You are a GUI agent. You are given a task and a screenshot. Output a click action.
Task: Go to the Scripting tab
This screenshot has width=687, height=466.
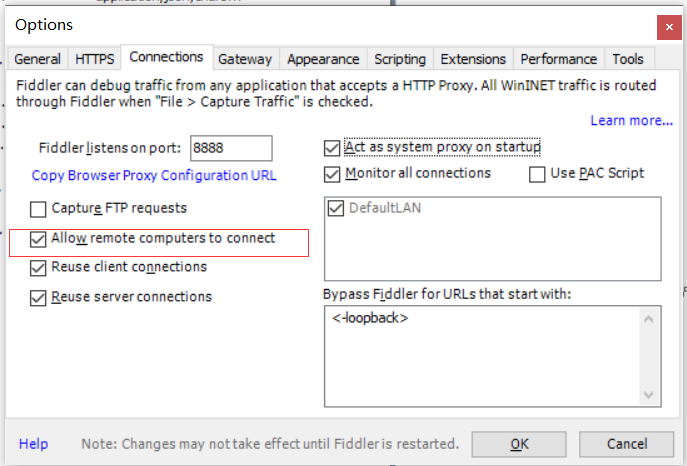(x=400, y=59)
